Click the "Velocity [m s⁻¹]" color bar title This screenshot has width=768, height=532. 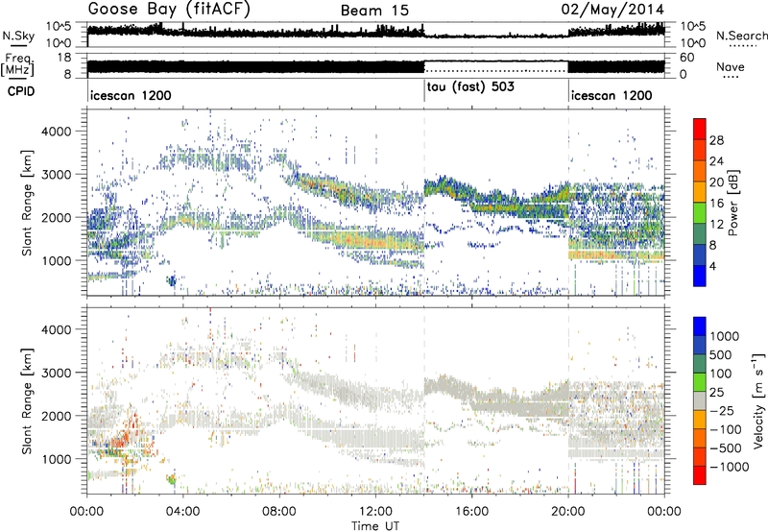[x=758, y=400]
